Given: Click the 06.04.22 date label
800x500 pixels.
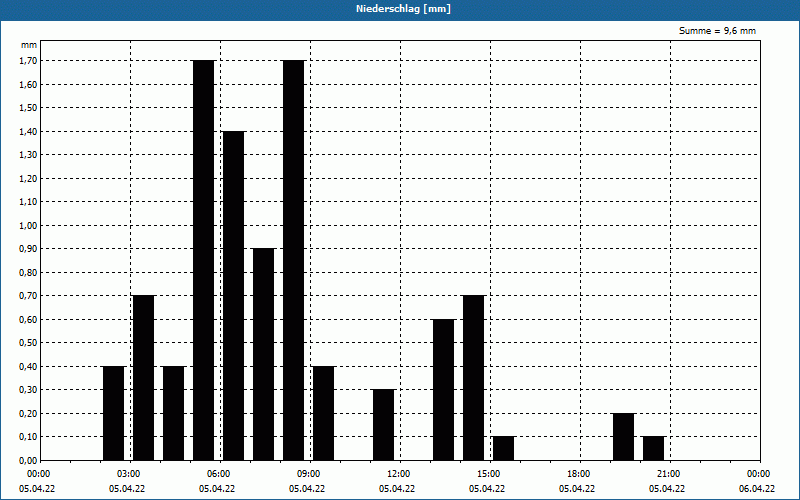Looking at the screenshot, I should 757,488.
